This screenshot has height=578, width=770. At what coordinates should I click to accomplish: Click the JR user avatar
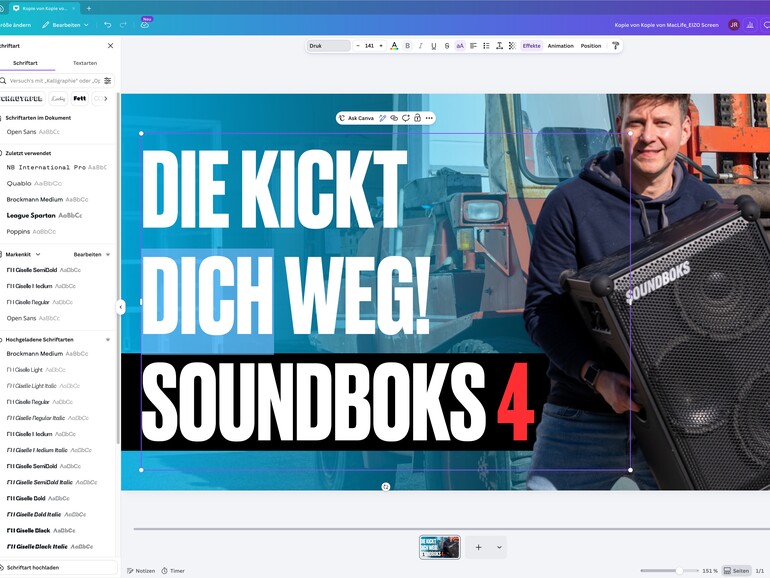[734, 25]
